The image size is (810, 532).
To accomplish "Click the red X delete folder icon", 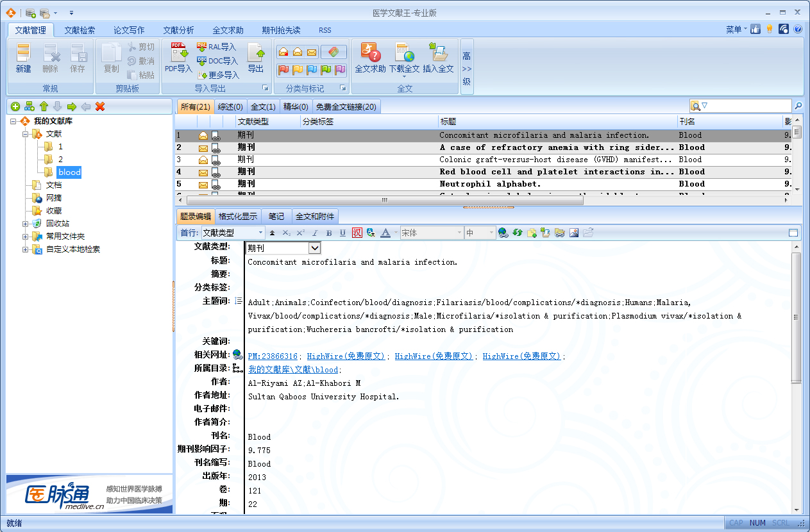I will (100, 106).
